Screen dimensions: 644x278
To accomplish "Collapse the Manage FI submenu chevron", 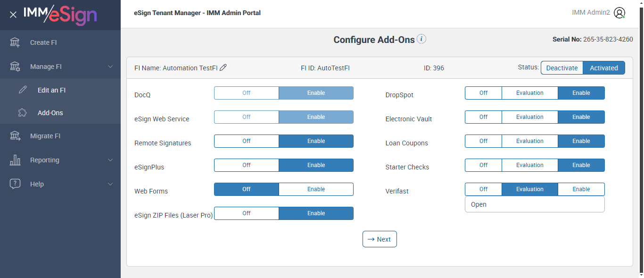I will (x=110, y=67).
